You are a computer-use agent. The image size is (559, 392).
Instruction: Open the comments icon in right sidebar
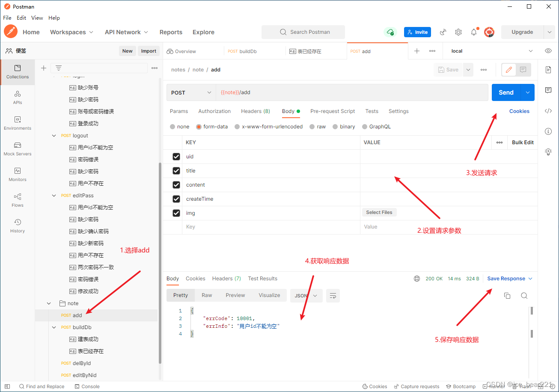pyautogui.click(x=548, y=90)
